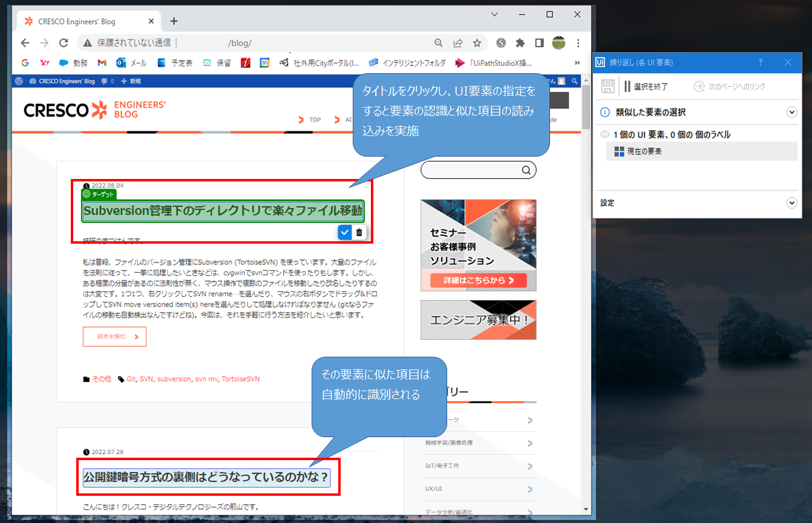Delete the target with the trash icon
Screen dimensions: 812x523
(x=359, y=232)
